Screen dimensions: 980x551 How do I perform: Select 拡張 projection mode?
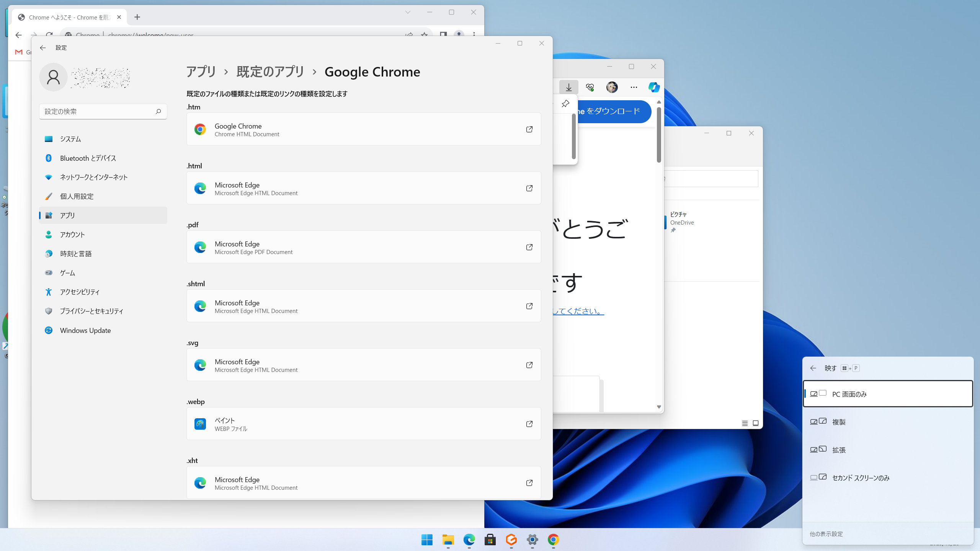(888, 450)
